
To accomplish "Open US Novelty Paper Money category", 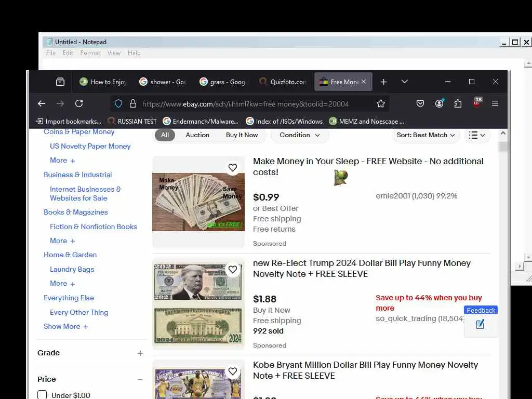I will (90, 146).
